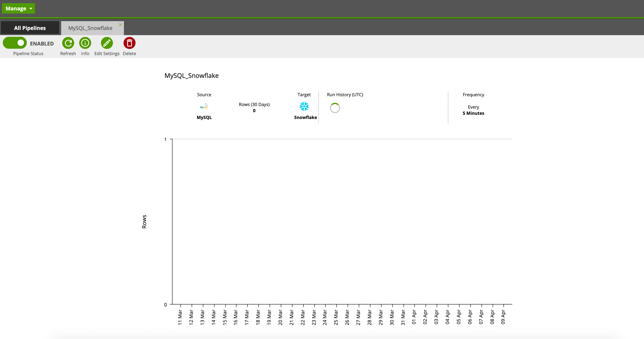Click the 01 Apr axis label
The height and width of the screenshot is (339, 644).
(x=414, y=317)
